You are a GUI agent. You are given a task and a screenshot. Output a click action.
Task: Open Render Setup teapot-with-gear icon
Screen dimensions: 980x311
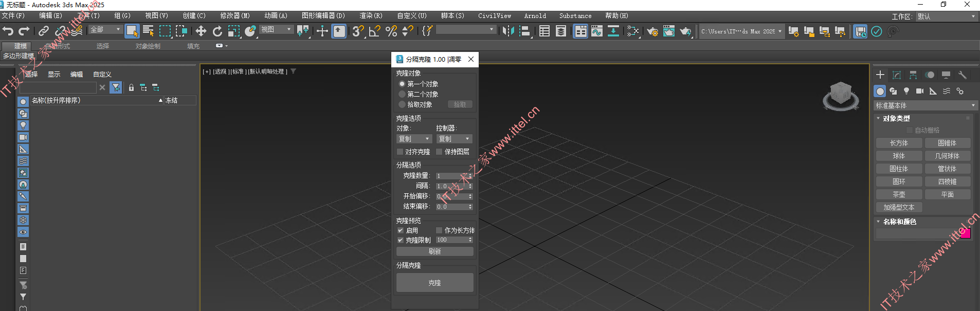point(652,31)
